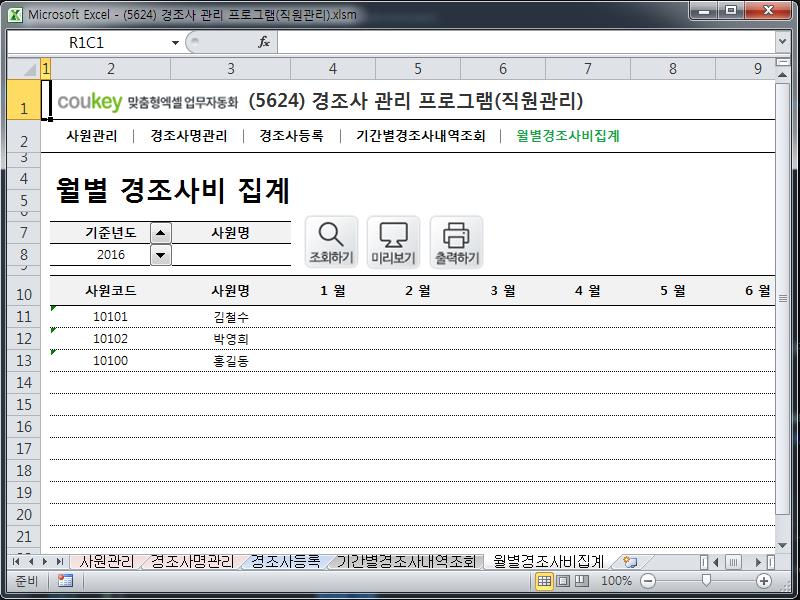Open the 경조사등록 sheet tab
This screenshot has height=600, width=800.
[286, 562]
